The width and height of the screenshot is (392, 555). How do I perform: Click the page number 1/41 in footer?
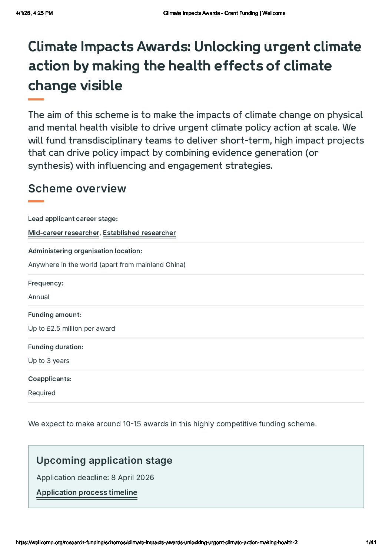371,542
